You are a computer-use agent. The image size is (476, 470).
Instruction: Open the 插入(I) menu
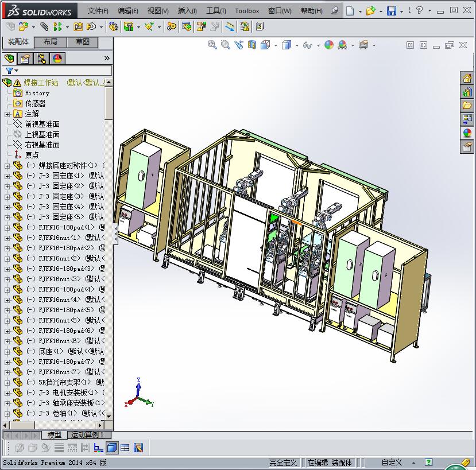[x=187, y=11]
